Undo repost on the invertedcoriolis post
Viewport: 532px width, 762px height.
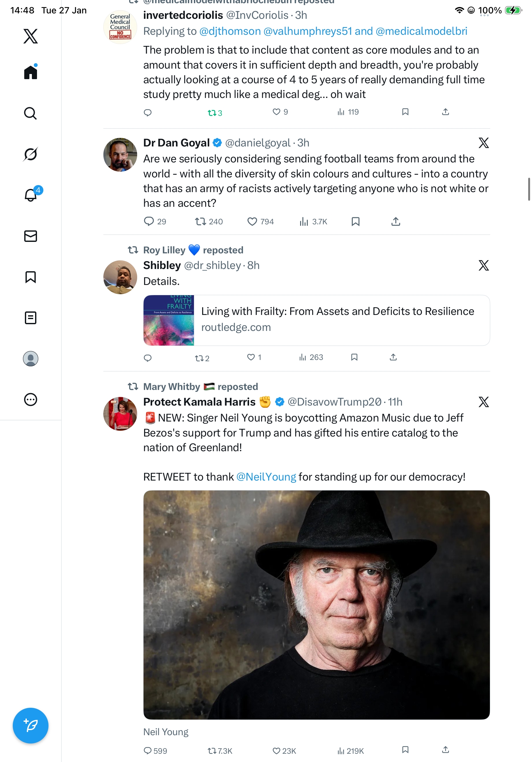click(214, 113)
